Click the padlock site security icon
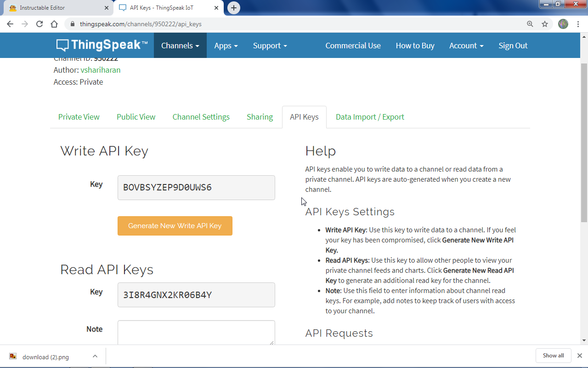The image size is (588, 368). click(73, 24)
